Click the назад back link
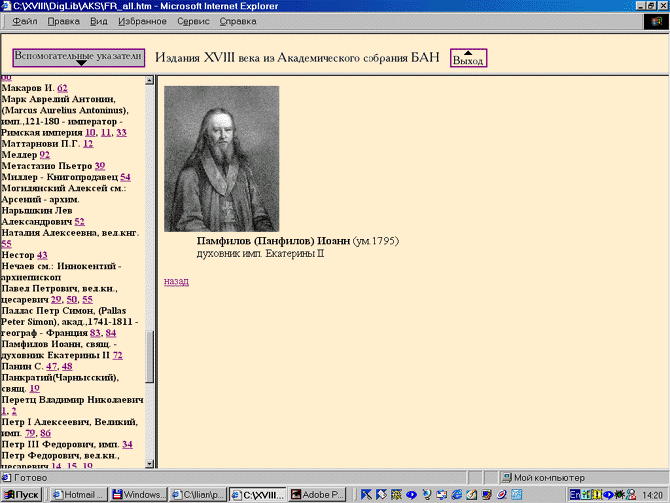Viewport: 670px width, 503px height. [x=176, y=281]
